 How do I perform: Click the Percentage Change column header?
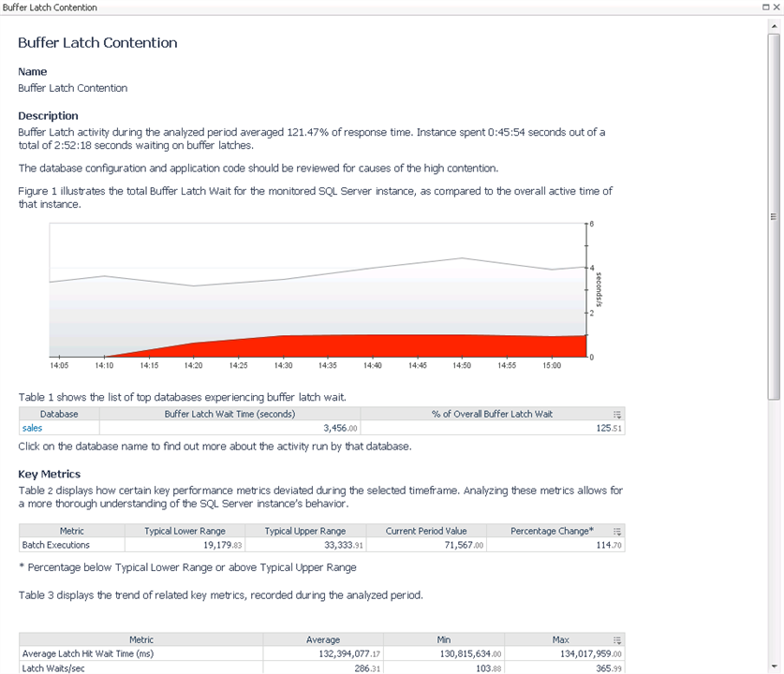[x=551, y=531]
